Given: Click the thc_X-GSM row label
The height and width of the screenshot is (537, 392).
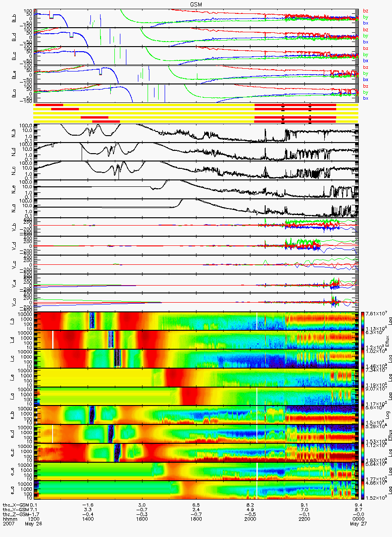Looking at the screenshot, I should click(16, 505).
